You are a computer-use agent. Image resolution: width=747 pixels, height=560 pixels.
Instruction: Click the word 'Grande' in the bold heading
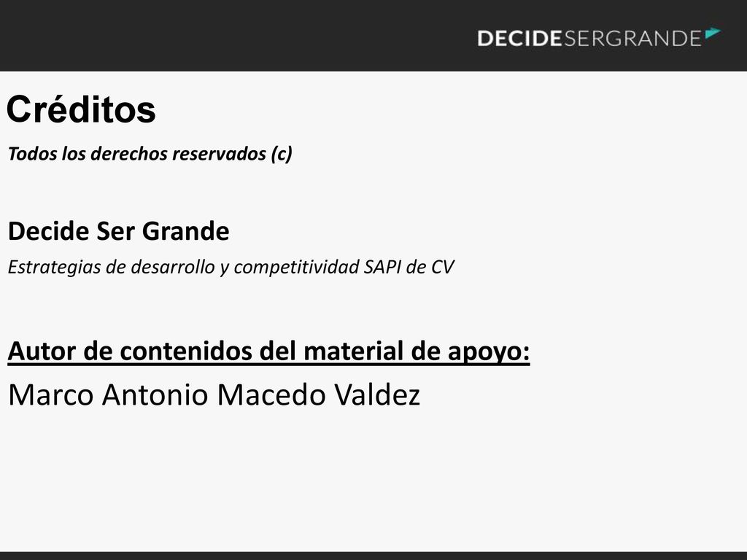(x=186, y=231)
